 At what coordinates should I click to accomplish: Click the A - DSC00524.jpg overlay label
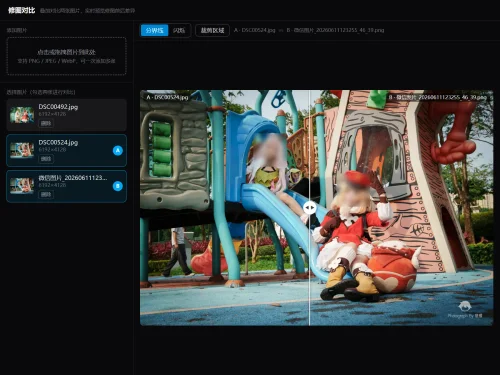167,97
